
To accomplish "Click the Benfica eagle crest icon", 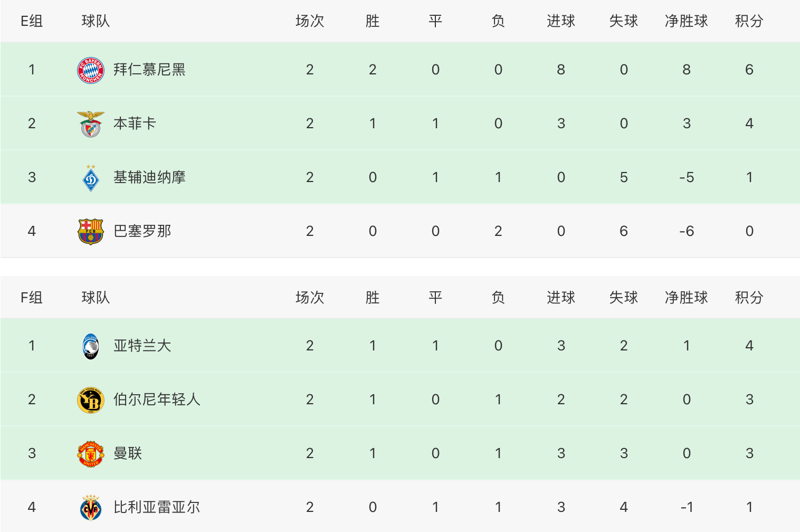I will (x=91, y=123).
